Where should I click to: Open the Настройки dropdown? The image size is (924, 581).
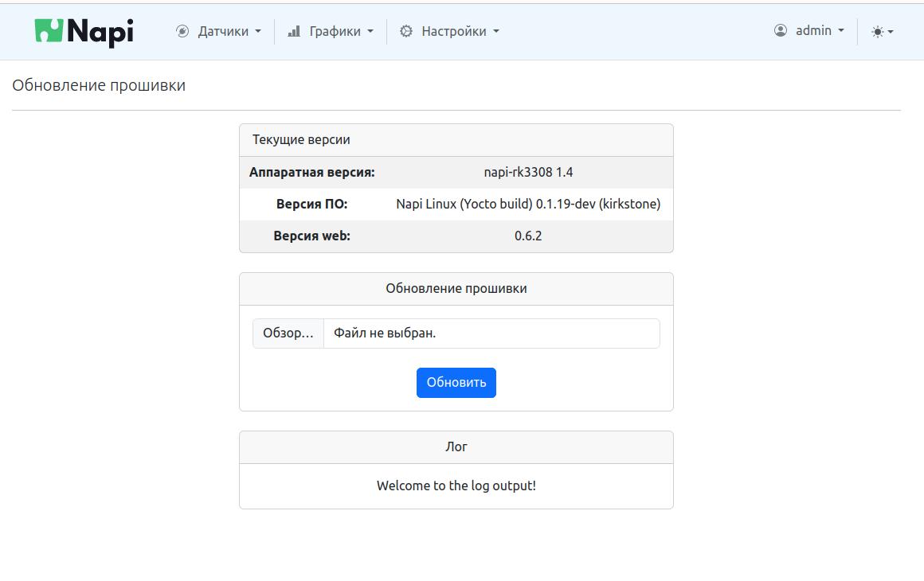pos(450,31)
